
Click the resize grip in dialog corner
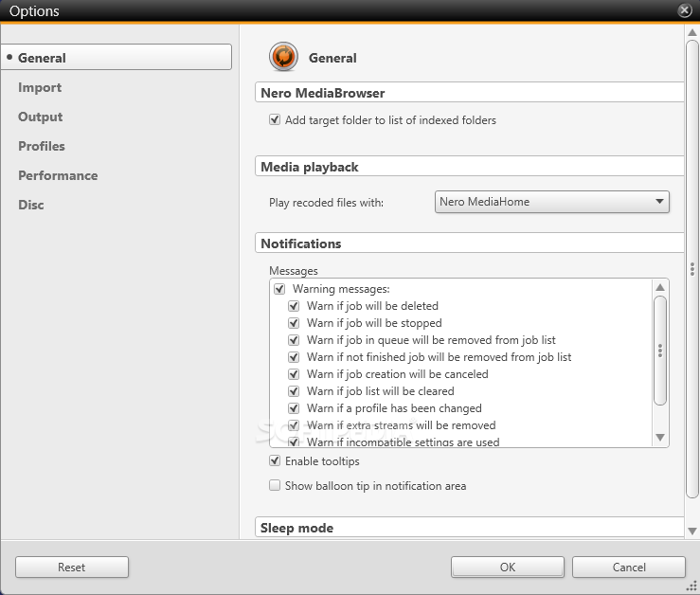(692, 586)
